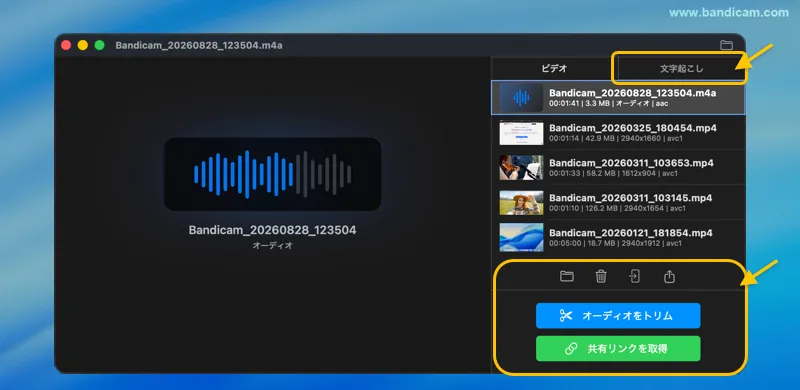Click thumbnail of Bandicam_20260121_181854.mp4
800x390 pixels.
click(x=521, y=237)
